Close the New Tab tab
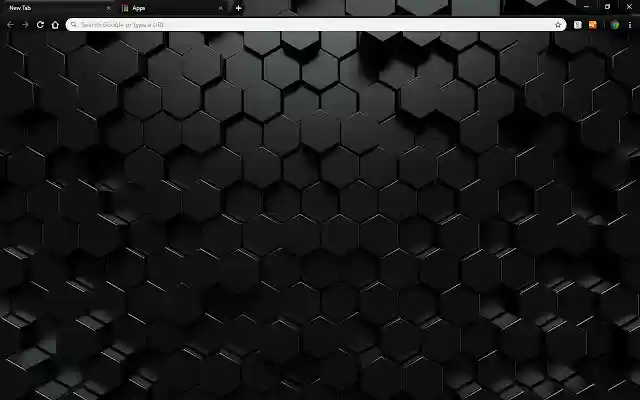Screen dimensions: 640x400 coord(108,8)
